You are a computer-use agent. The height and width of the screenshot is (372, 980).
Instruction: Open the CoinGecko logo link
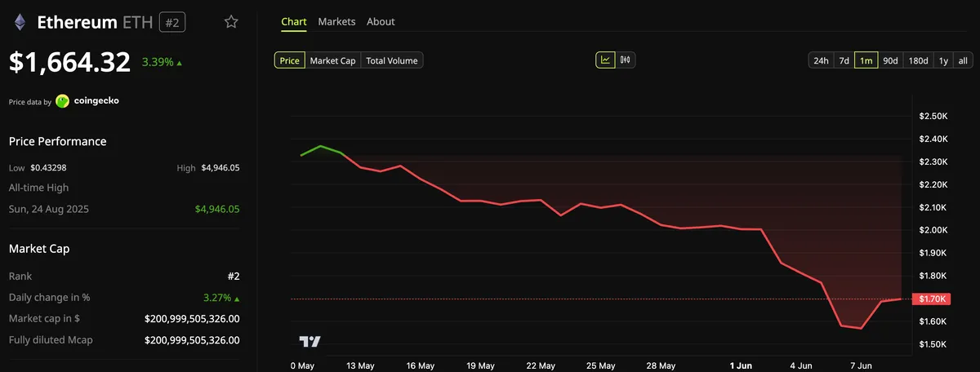coord(87,101)
